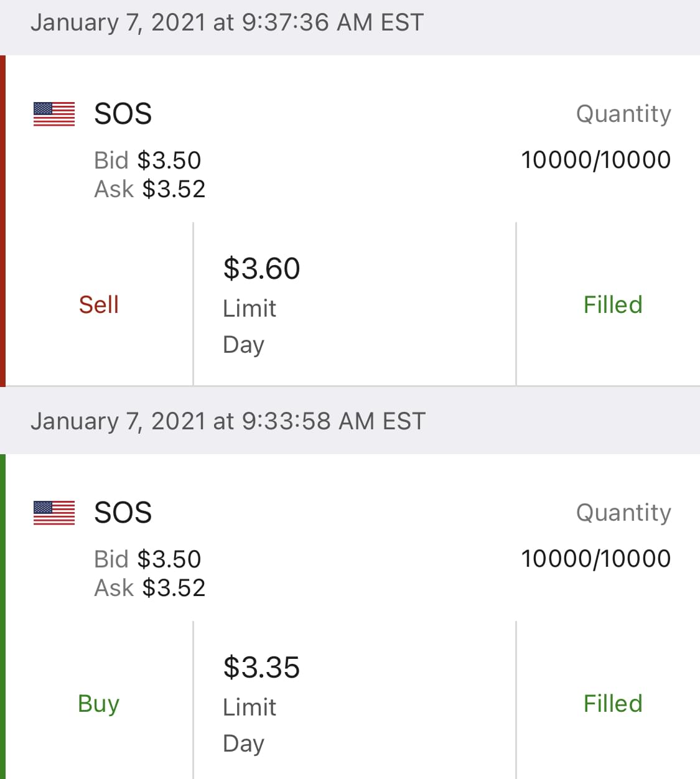Click the red Sell label
This screenshot has height=779, width=700.
pos(98,305)
